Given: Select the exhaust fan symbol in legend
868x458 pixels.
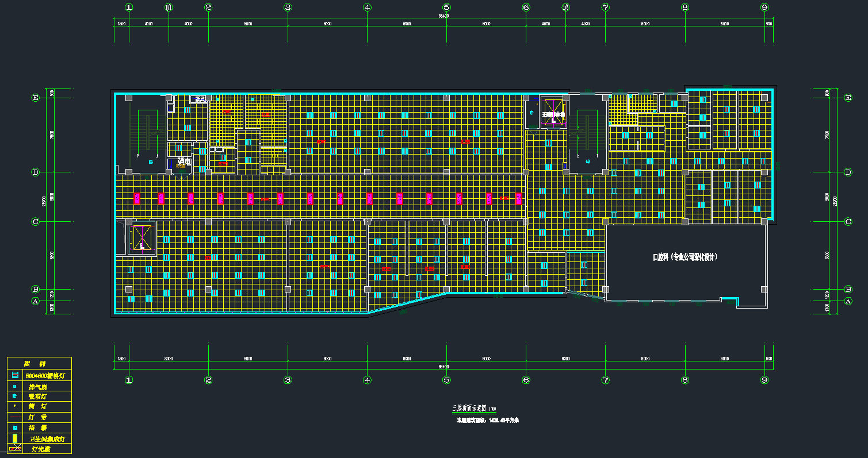Looking at the screenshot, I should (15, 386).
